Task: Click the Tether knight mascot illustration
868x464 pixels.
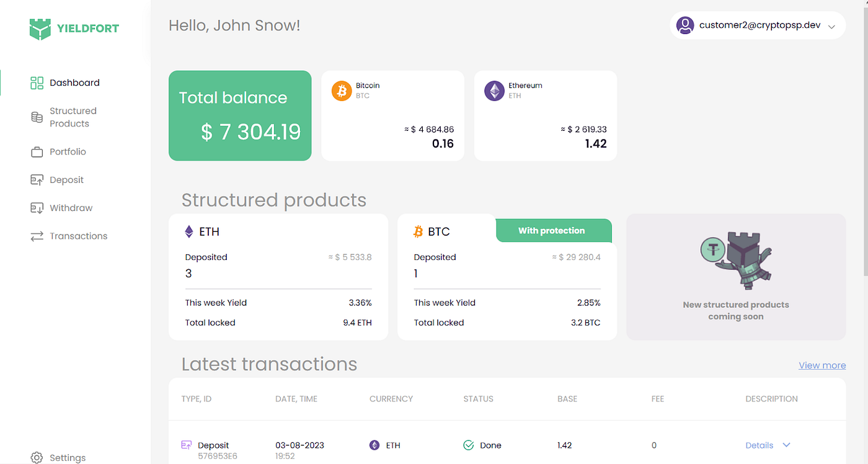Action: click(x=737, y=260)
